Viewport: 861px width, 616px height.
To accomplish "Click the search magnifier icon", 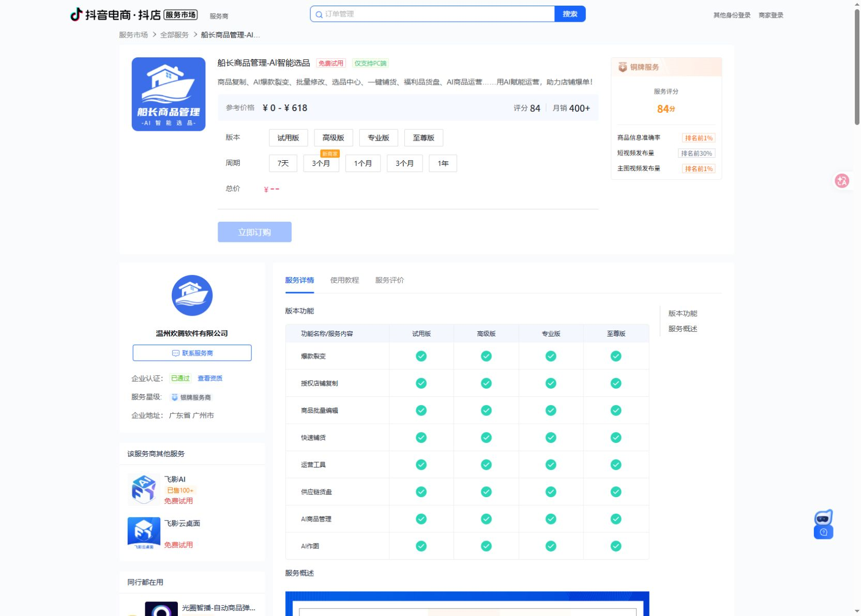I will pyautogui.click(x=319, y=14).
